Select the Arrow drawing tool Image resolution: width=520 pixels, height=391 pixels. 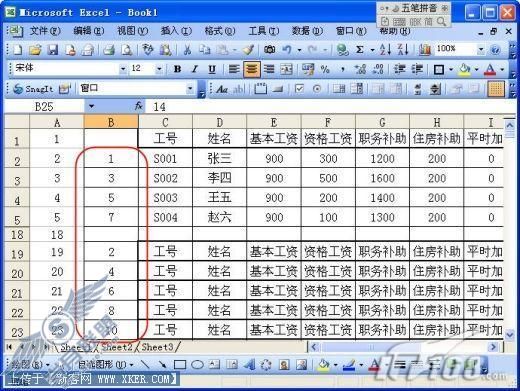(x=162, y=364)
